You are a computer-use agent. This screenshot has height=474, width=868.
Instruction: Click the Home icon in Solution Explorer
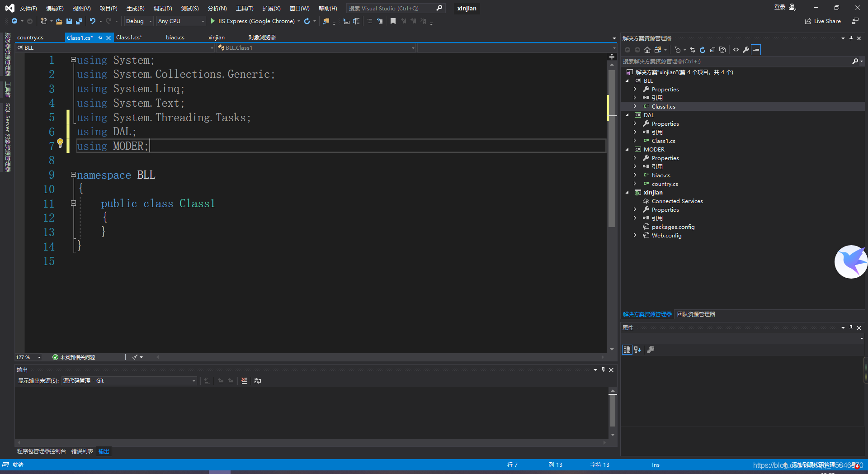point(647,50)
